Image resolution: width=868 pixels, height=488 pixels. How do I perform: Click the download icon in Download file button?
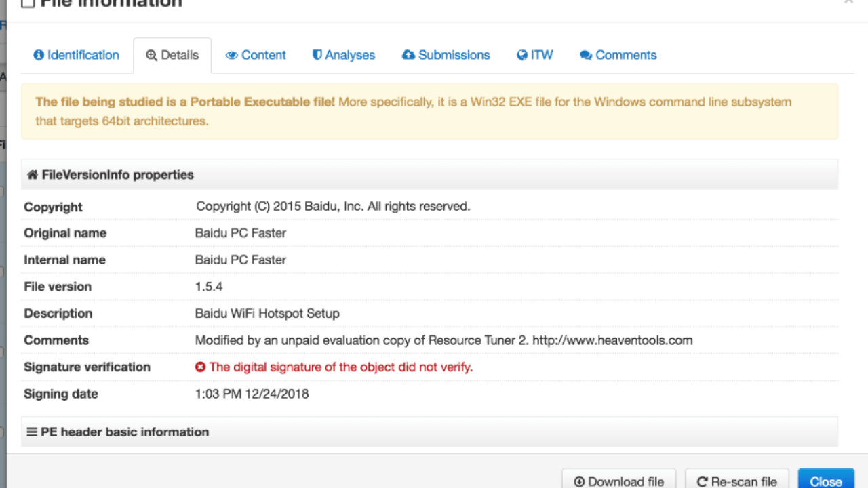(x=579, y=482)
